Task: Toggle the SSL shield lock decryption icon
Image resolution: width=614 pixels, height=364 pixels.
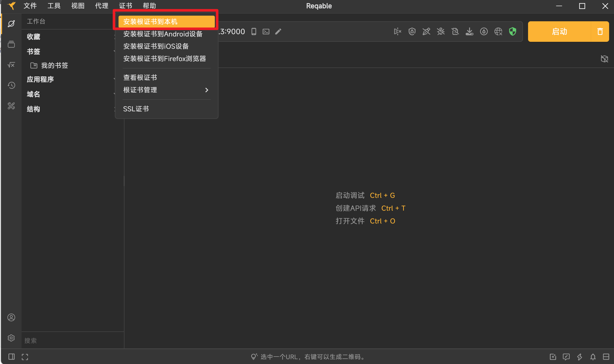Action: point(412,31)
